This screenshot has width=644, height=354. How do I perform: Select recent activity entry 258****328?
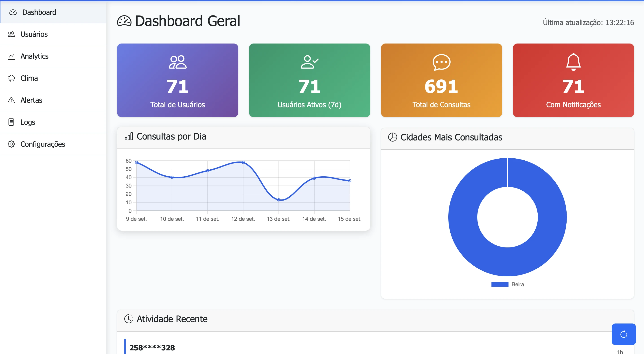[x=152, y=347]
